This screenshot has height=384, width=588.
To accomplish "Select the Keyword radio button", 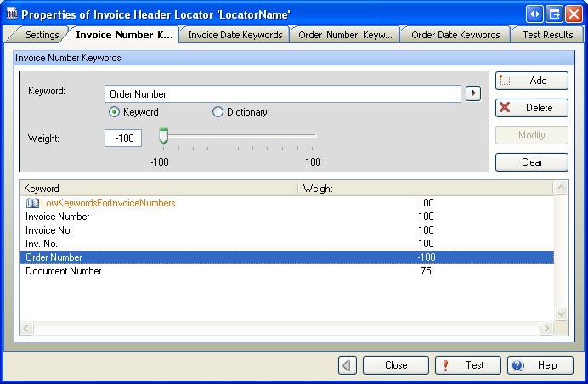I will (114, 112).
